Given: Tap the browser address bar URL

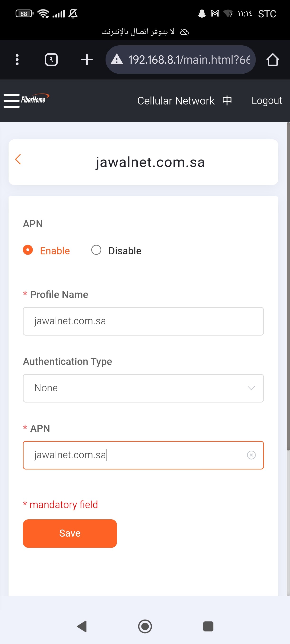Looking at the screenshot, I should 189,60.
